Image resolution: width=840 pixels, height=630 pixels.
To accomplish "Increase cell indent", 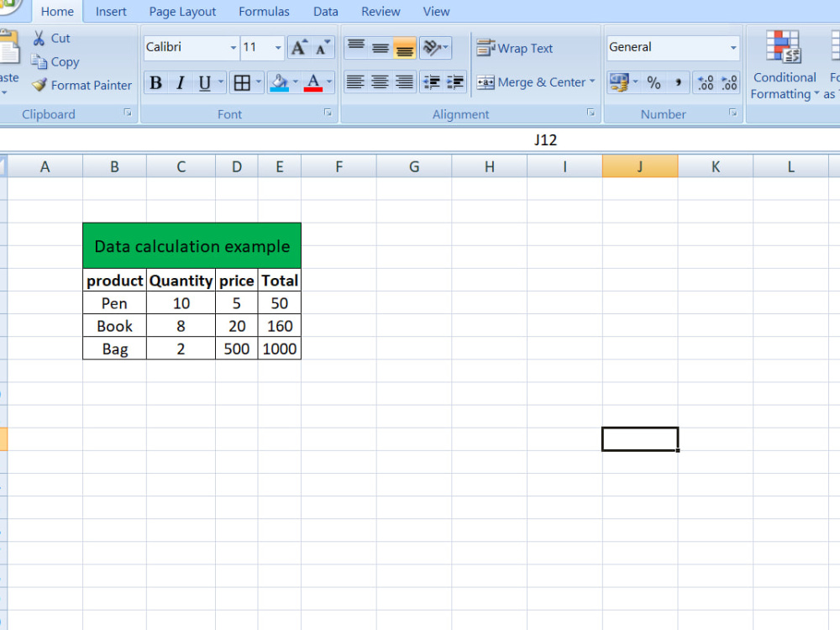I will [455, 82].
